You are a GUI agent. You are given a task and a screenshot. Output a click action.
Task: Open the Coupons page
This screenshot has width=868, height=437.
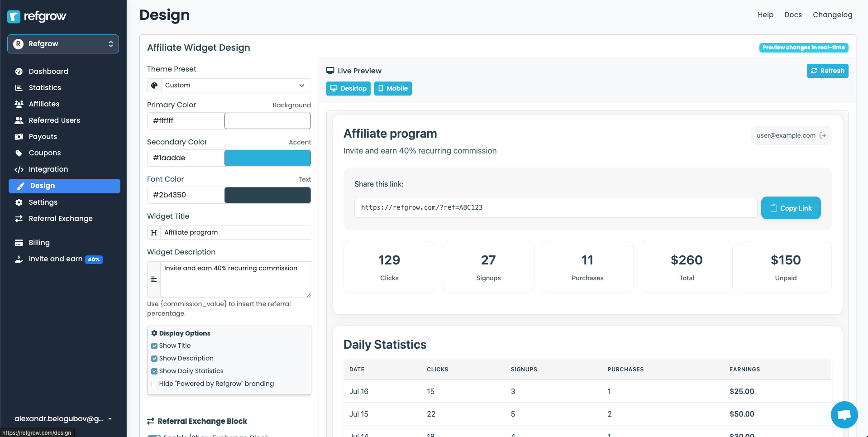[x=45, y=153]
